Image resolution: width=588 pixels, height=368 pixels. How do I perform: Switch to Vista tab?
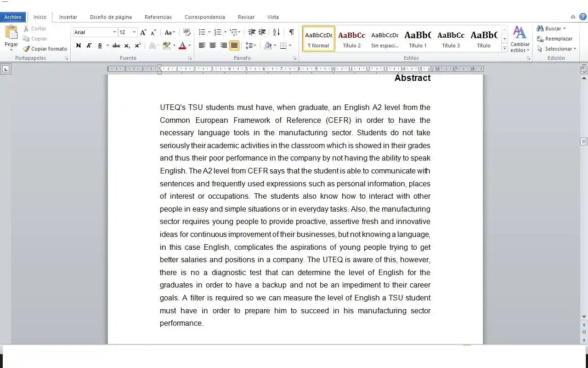click(273, 17)
